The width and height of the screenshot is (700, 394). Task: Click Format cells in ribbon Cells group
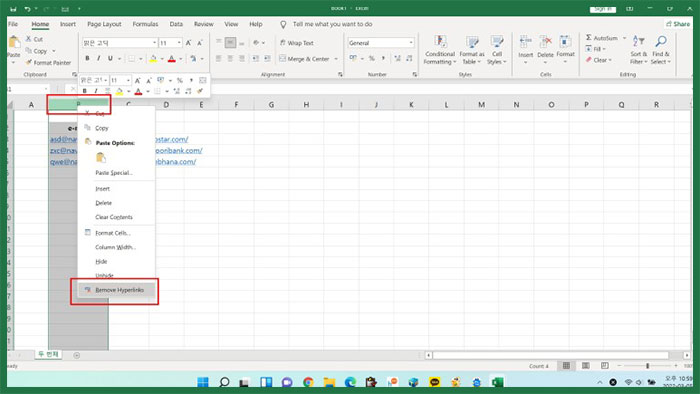pyautogui.click(x=565, y=50)
